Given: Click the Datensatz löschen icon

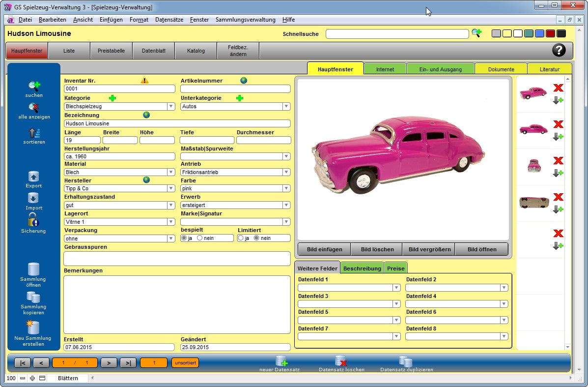Looking at the screenshot, I should [340, 361].
